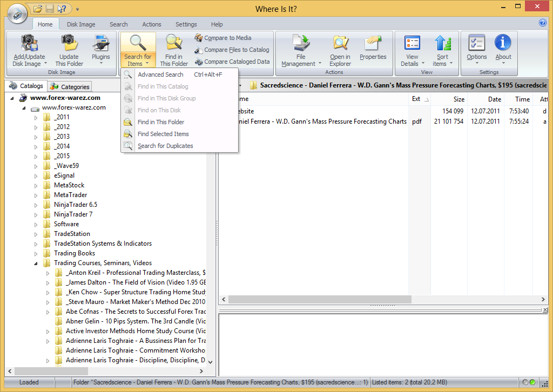Open the Sort items dropdown

(443, 51)
